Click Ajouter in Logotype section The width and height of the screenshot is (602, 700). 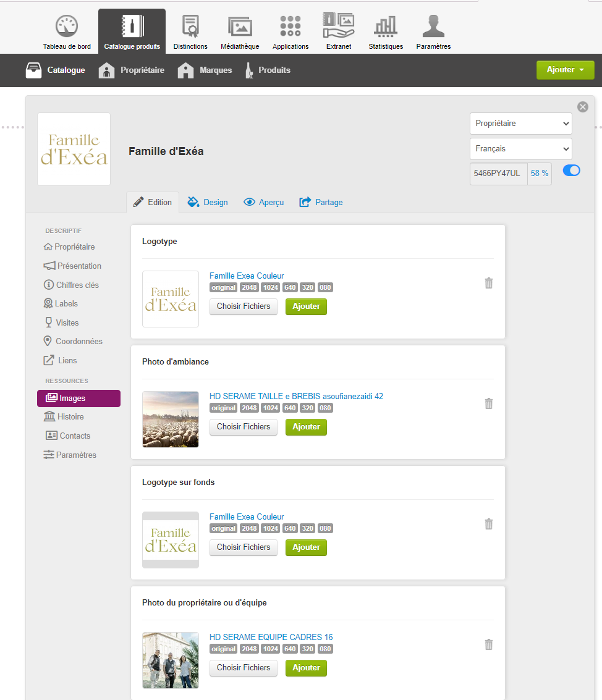pyautogui.click(x=306, y=306)
